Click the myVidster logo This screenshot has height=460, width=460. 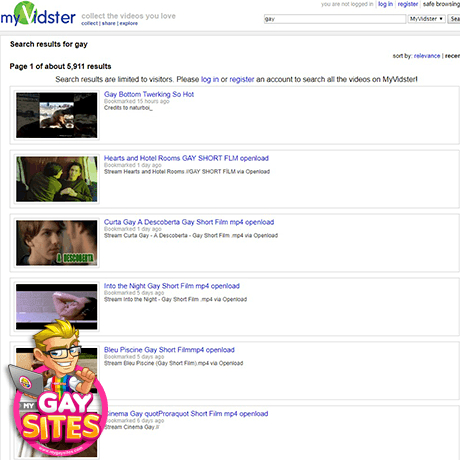click(38, 14)
